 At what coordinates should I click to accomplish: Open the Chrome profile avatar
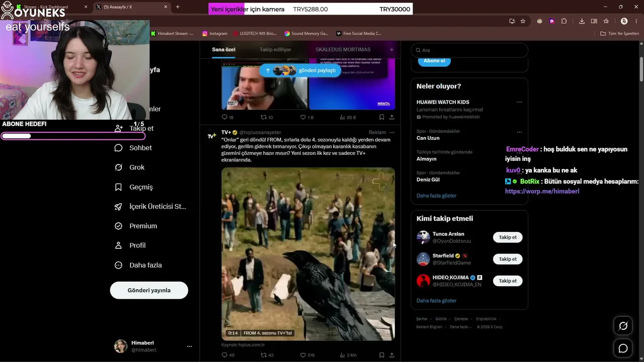tap(624, 21)
